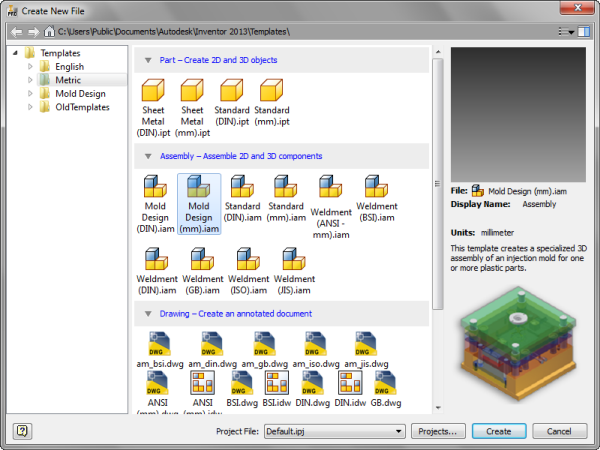Screen dimensions: 600x450
Task: Expand the Mold Design folder node
Action: pos(30,93)
